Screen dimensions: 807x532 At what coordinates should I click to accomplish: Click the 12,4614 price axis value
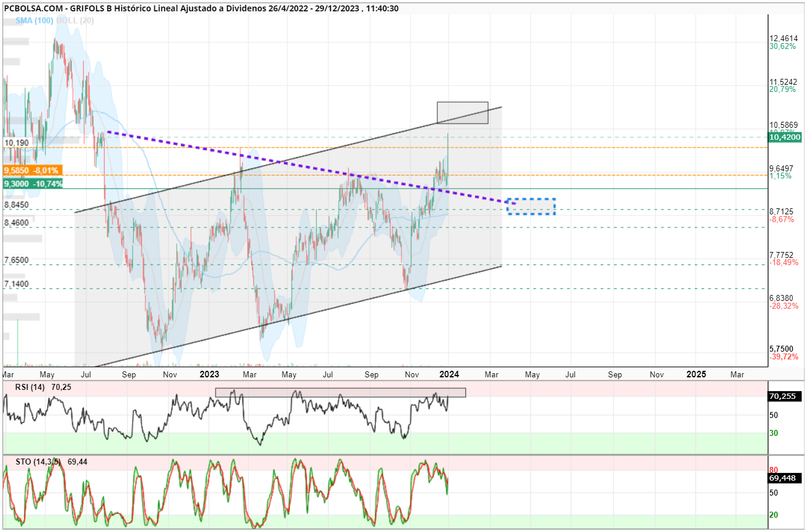point(784,38)
